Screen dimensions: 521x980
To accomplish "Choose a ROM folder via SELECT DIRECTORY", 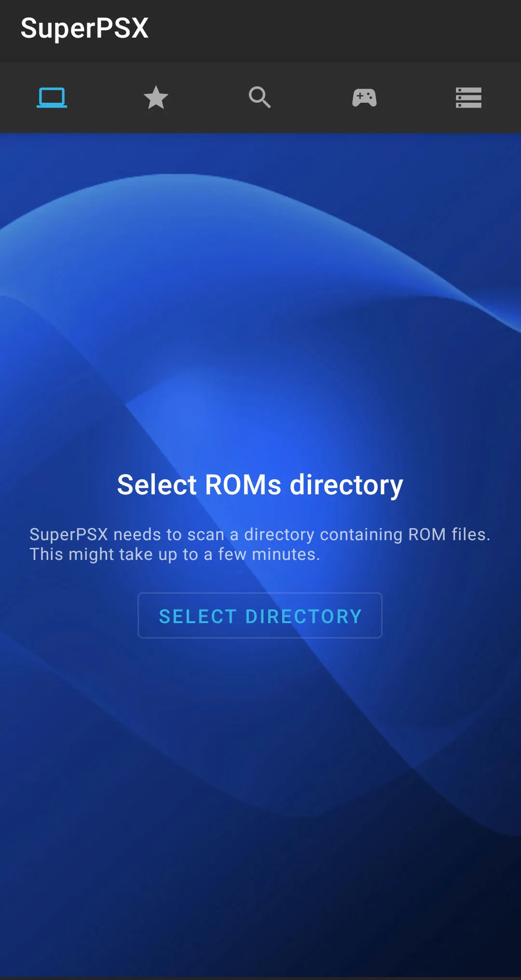I will tap(260, 615).
